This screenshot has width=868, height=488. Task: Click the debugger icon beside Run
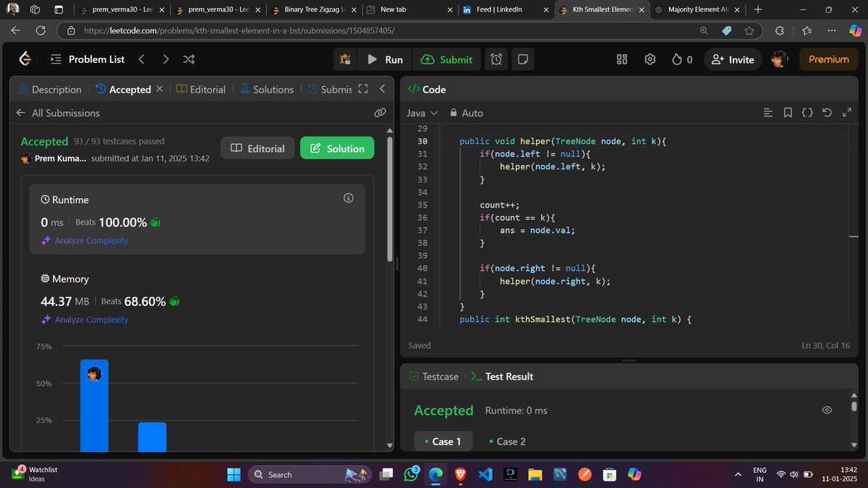(346, 59)
